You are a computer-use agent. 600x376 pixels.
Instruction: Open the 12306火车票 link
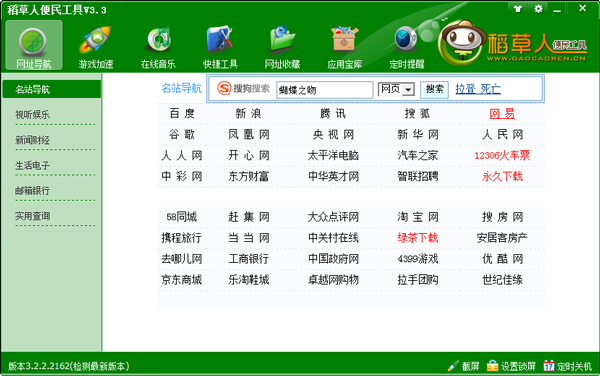click(502, 155)
